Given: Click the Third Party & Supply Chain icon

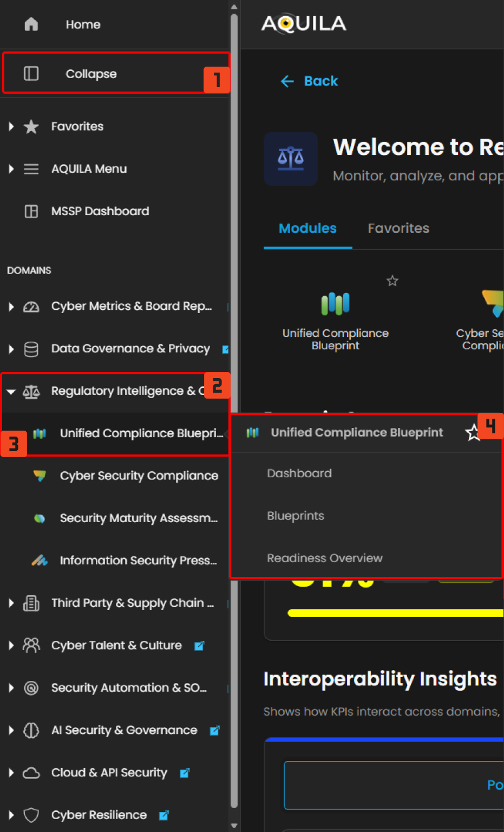Looking at the screenshot, I should tap(31, 603).
